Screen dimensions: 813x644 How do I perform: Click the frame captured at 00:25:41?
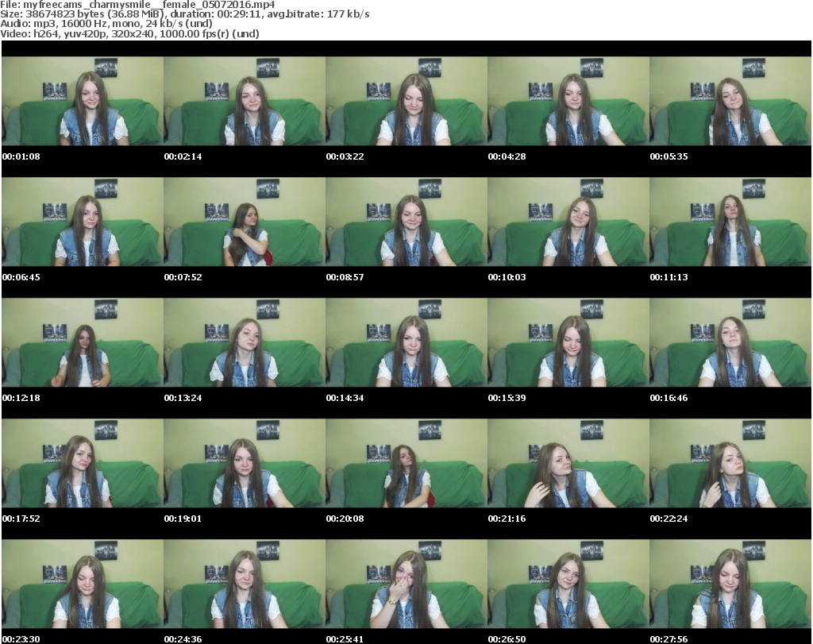pyautogui.click(x=406, y=584)
